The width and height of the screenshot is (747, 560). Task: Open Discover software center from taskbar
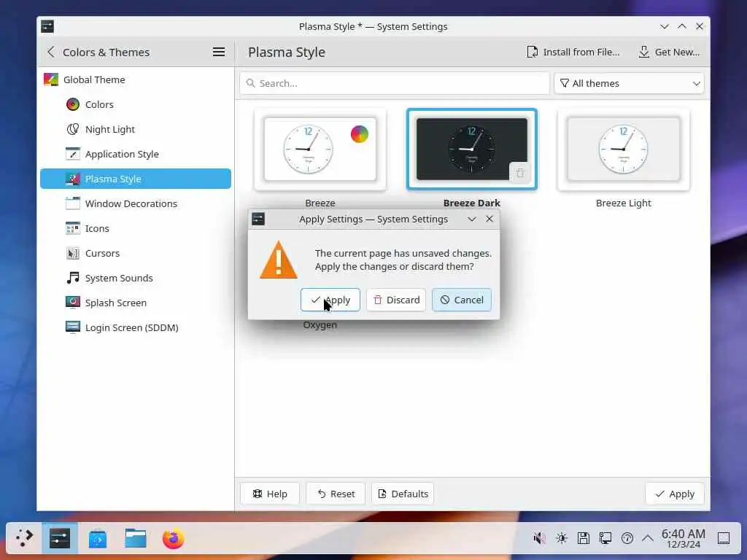coord(98,538)
